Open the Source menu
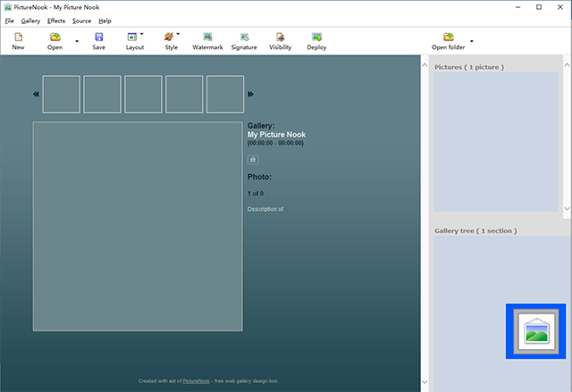The height and width of the screenshot is (392, 572). coord(81,21)
